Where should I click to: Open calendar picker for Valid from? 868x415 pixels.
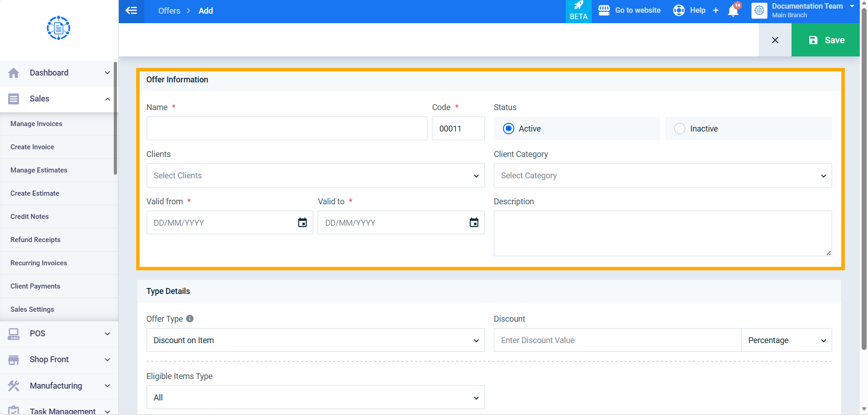pos(302,223)
